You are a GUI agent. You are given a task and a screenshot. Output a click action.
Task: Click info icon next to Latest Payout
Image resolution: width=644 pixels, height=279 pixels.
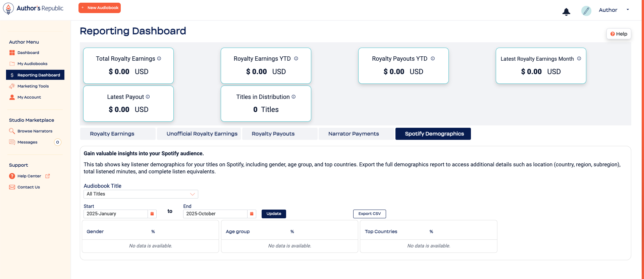[148, 97]
